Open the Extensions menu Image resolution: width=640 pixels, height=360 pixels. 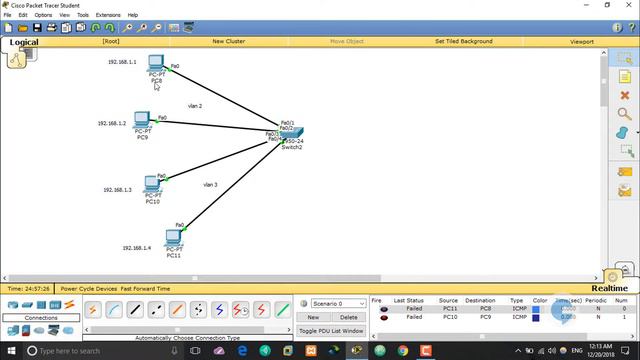tap(108, 15)
